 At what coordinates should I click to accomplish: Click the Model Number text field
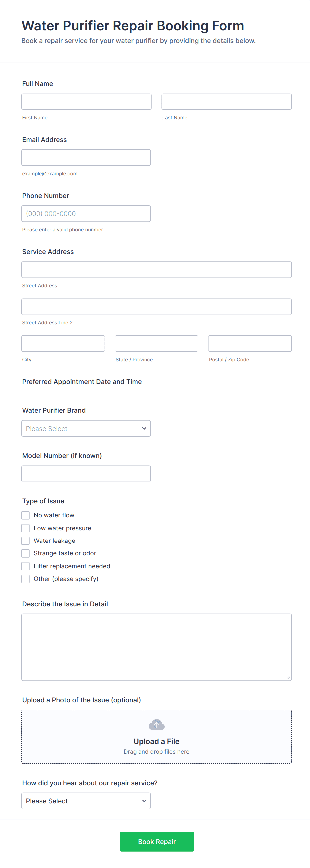point(86,473)
